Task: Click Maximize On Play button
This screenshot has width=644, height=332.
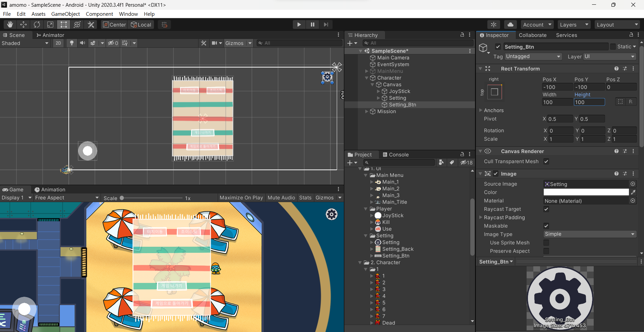Action: click(x=241, y=198)
